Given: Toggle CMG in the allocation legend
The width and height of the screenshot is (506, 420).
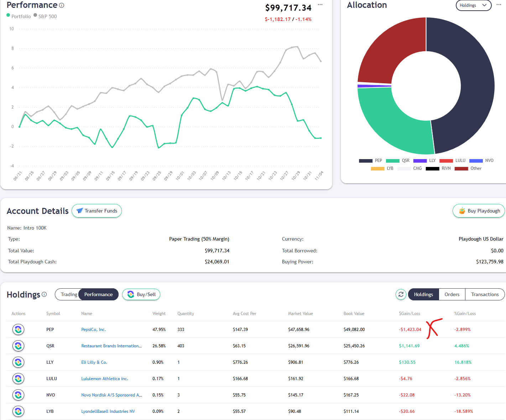Looking at the screenshot, I should (x=410, y=168).
